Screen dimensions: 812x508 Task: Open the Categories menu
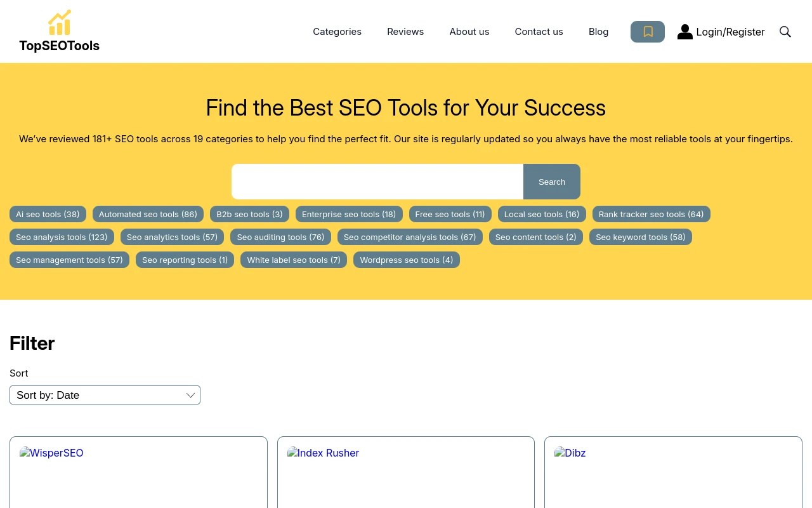(337, 31)
